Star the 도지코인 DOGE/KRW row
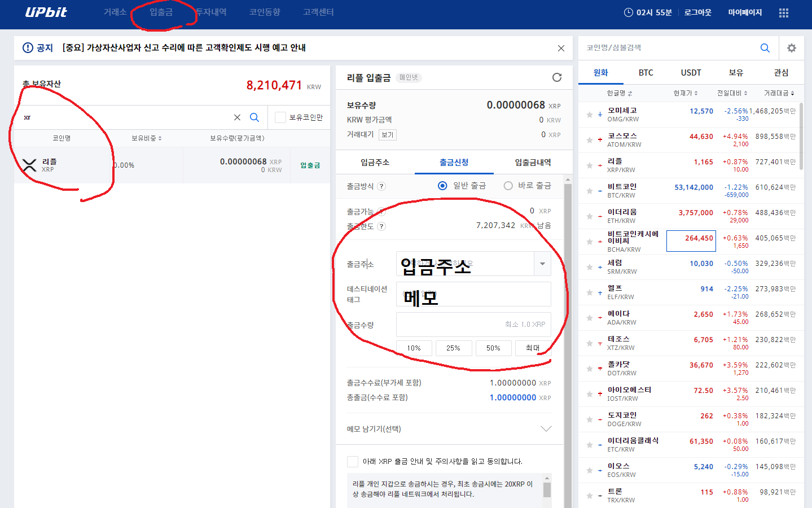812x508 pixels. coord(590,419)
